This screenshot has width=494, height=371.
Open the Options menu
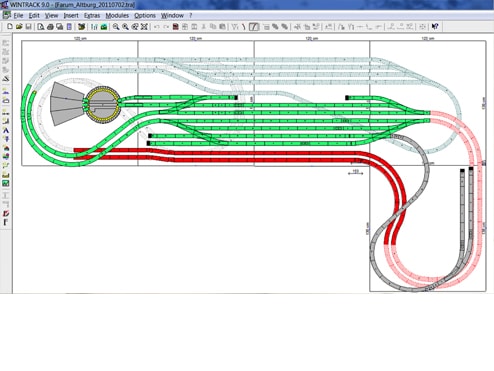145,16
